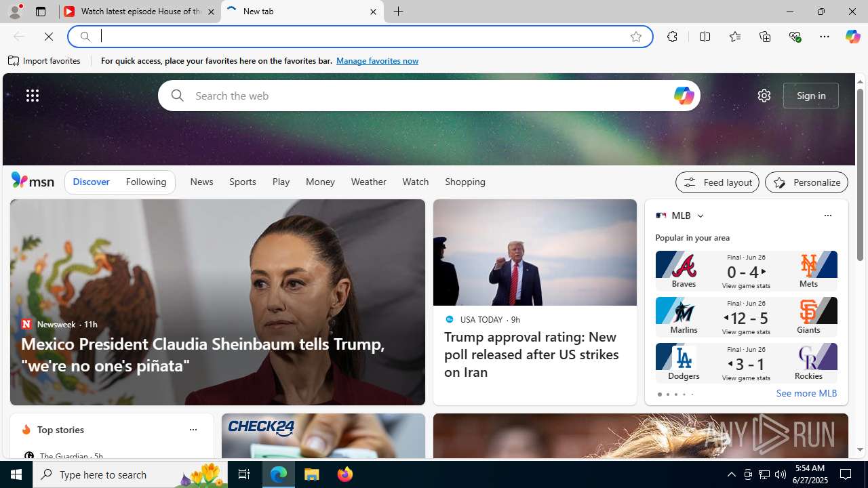The image size is (868, 488).
Task: Open the Play section
Action: (281, 182)
